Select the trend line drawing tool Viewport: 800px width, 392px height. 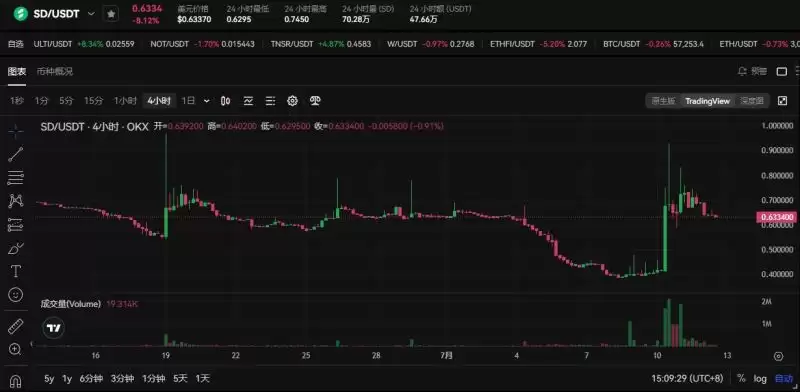(16, 154)
